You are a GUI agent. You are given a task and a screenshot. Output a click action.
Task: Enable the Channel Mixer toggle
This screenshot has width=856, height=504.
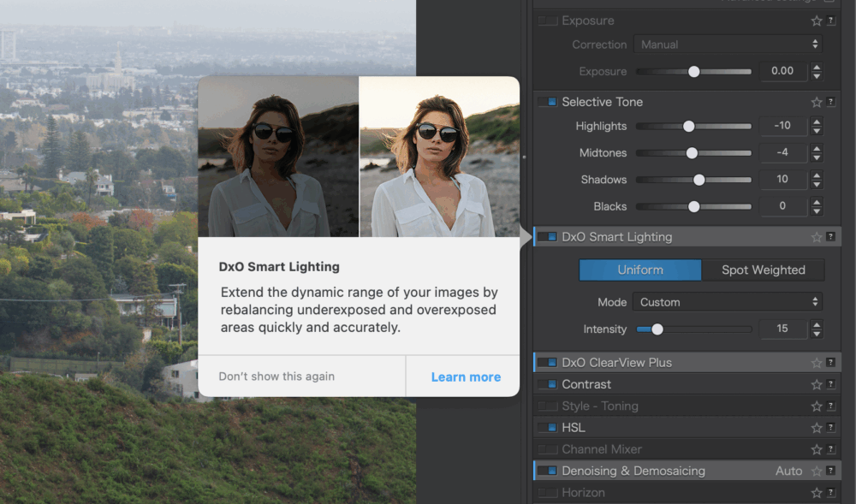[x=547, y=449]
